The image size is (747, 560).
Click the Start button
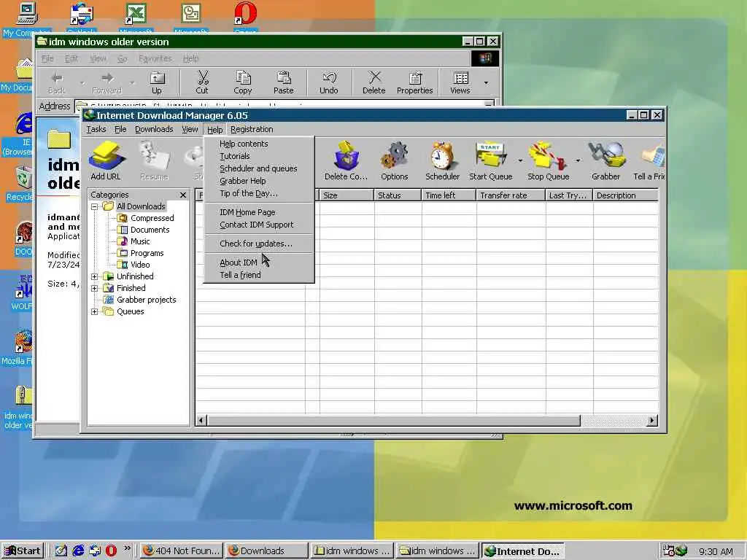(23, 551)
